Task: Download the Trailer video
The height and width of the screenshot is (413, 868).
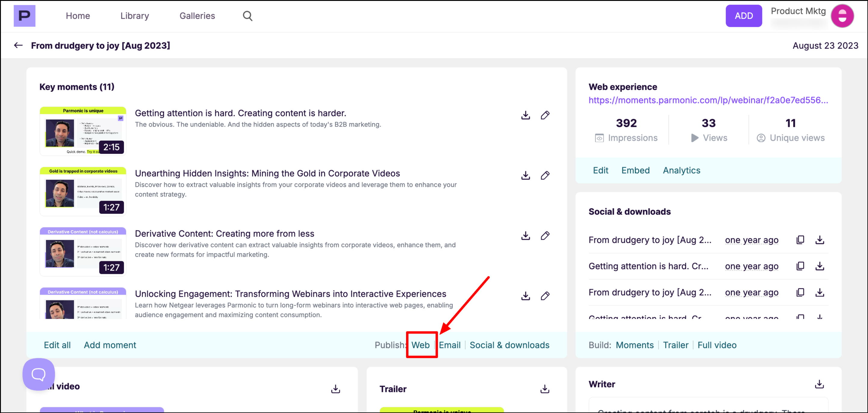Action: click(x=545, y=389)
